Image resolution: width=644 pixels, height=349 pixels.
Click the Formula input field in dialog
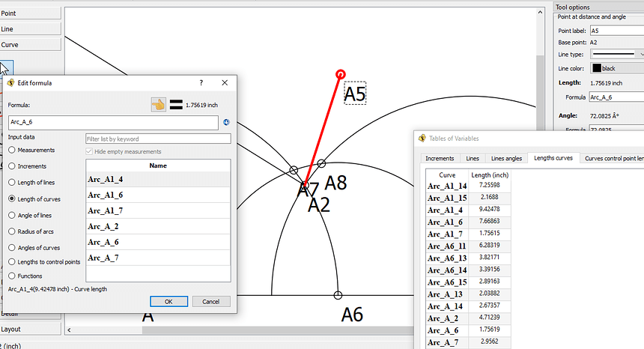click(x=113, y=122)
